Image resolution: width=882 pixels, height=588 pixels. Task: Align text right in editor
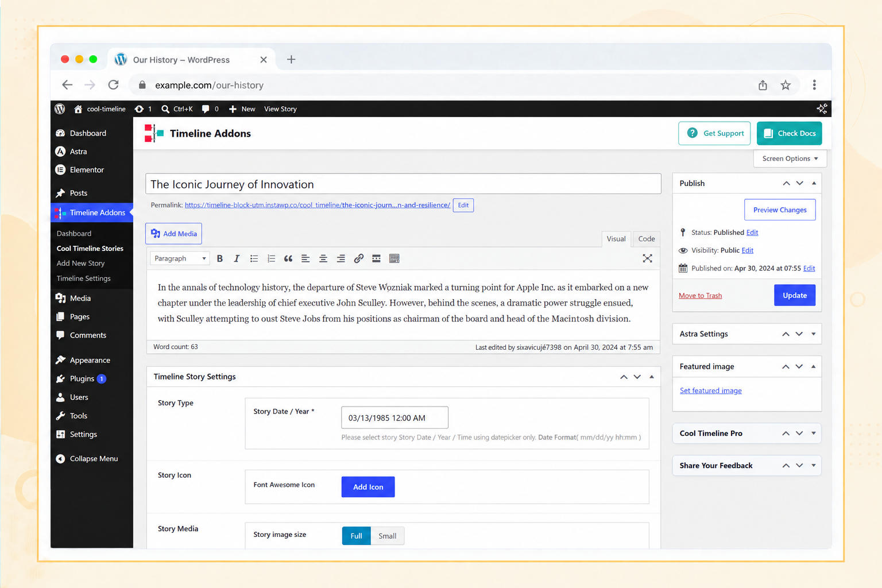click(x=341, y=258)
